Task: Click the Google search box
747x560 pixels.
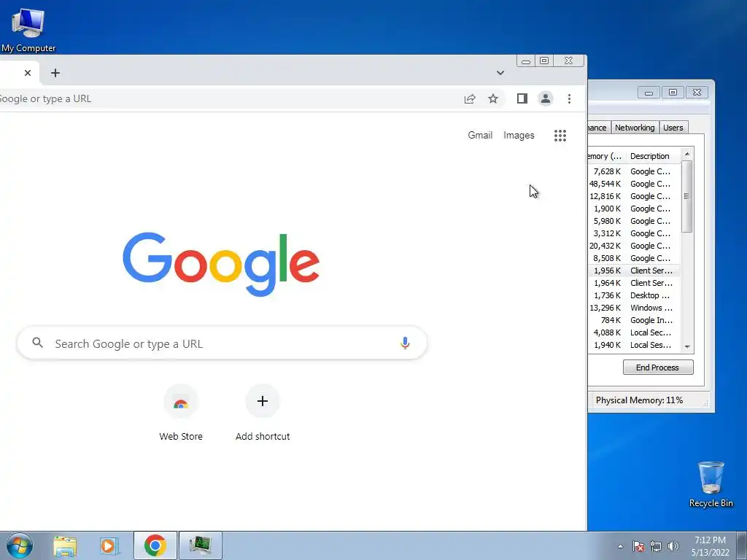Action: pos(222,343)
